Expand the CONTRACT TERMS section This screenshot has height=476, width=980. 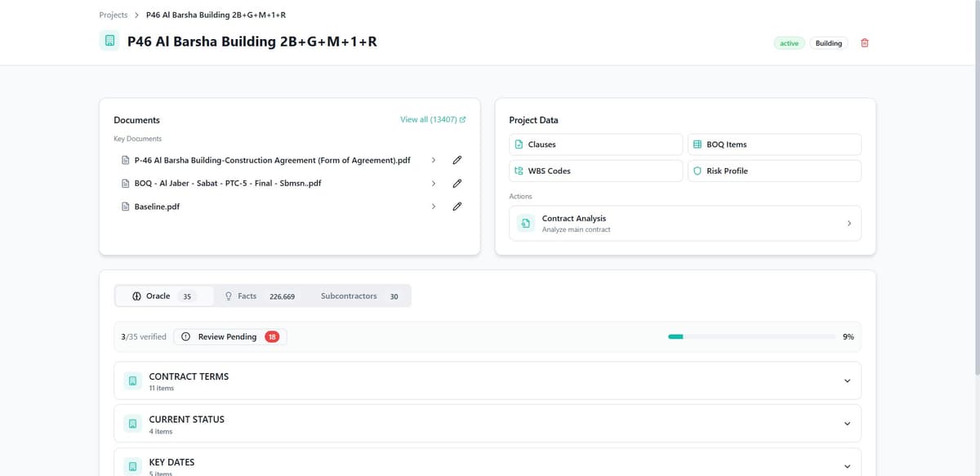(x=847, y=380)
